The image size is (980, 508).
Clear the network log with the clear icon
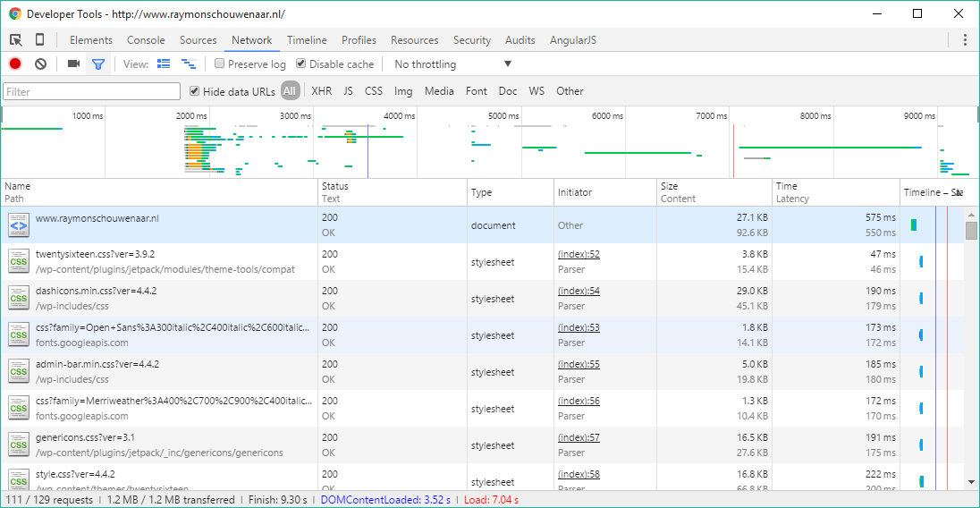pyautogui.click(x=40, y=63)
